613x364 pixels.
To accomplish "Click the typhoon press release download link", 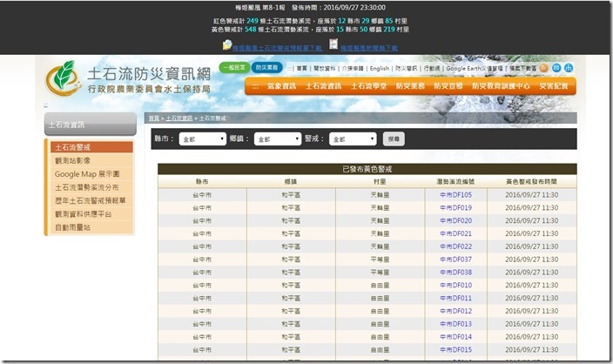I will [369, 48].
